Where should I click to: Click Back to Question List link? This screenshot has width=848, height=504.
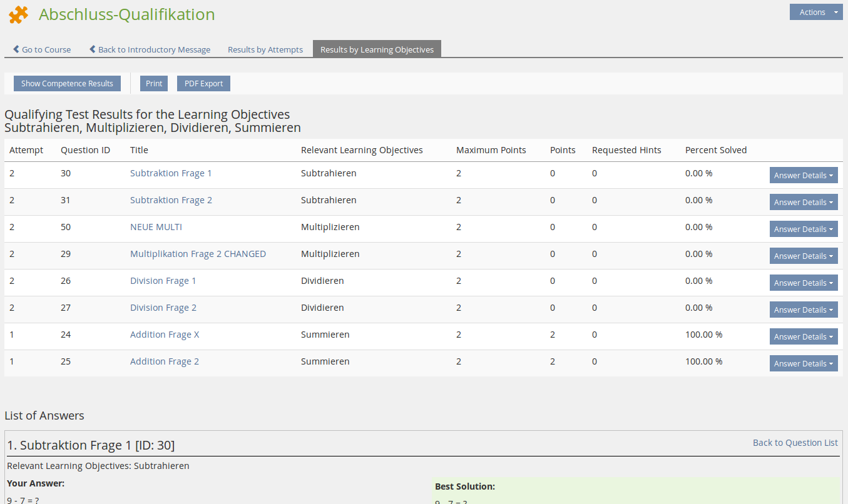click(x=795, y=443)
